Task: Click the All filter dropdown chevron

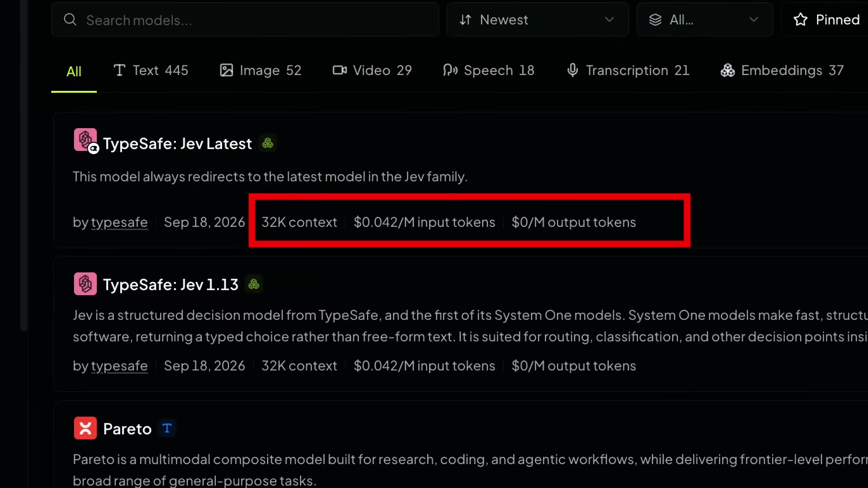Action: tap(754, 19)
